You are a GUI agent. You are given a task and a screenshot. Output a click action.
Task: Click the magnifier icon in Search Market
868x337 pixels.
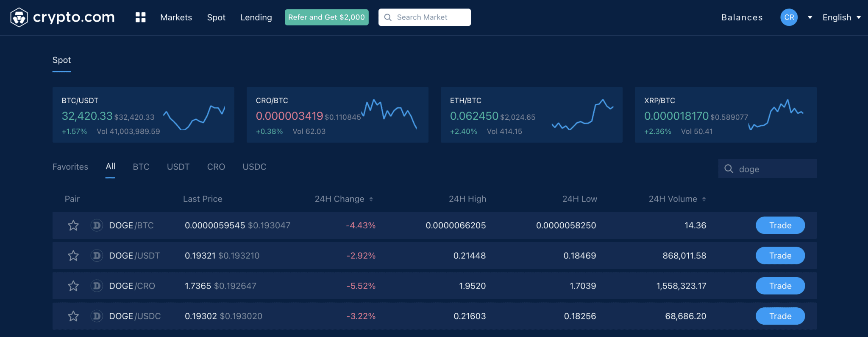pyautogui.click(x=388, y=17)
